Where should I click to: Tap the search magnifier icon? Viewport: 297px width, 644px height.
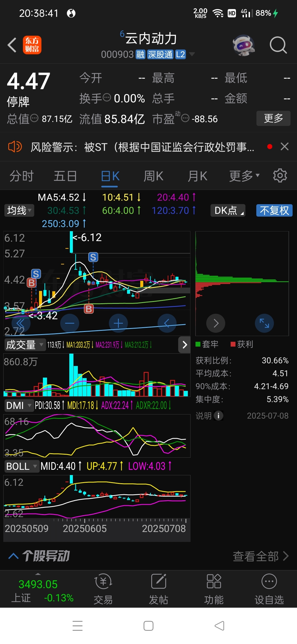tap(278, 45)
